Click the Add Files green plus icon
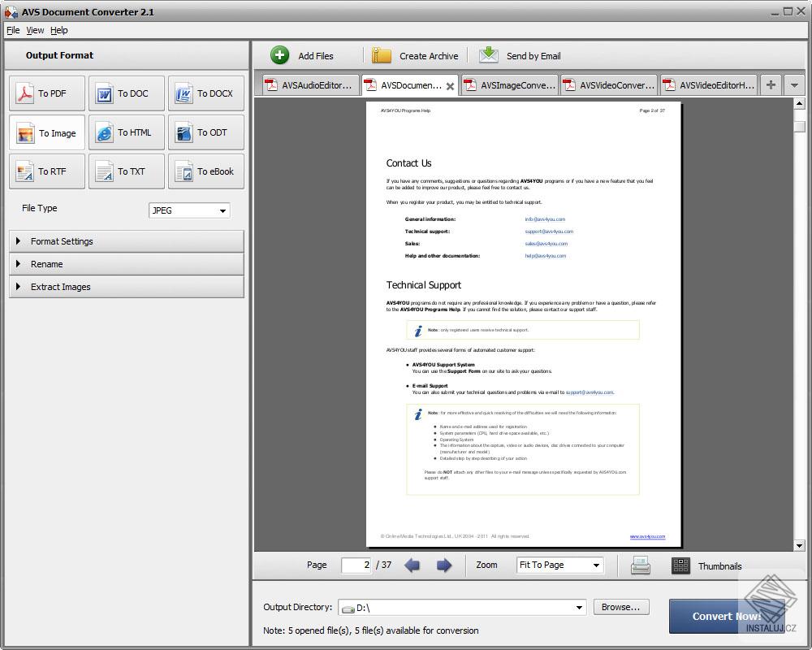Image resolution: width=812 pixels, height=650 pixels. tap(280, 54)
